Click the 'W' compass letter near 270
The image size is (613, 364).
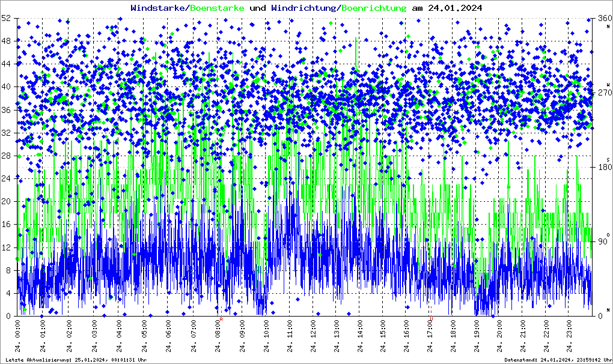click(x=608, y=84)
